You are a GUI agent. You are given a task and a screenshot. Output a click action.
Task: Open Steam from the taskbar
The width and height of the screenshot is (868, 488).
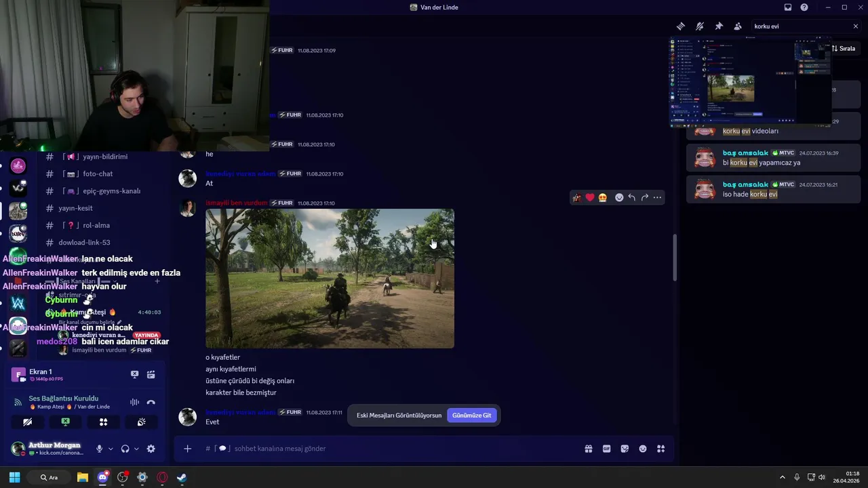coord(182,477)
